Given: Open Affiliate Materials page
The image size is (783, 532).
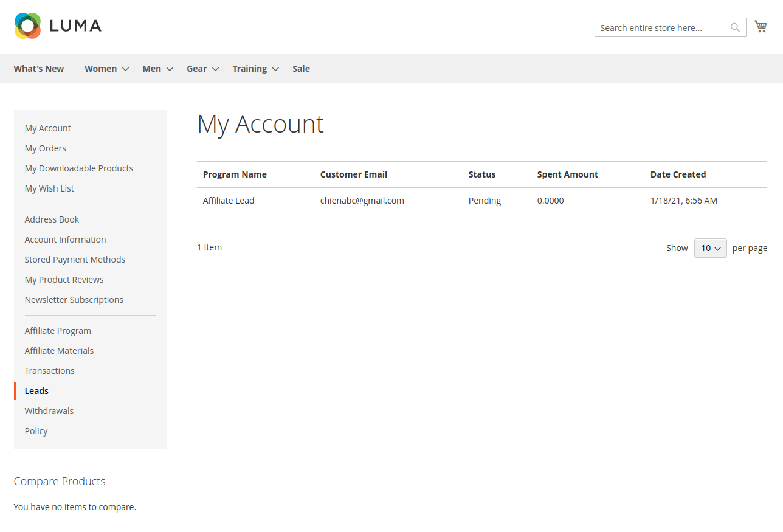Looking at the screenshot, I should pos(59,351).
